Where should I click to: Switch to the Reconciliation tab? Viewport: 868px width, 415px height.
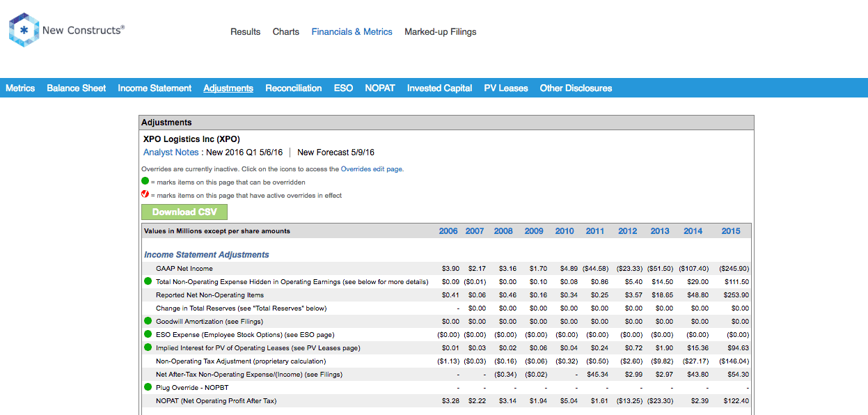click(x=294, y=88)
